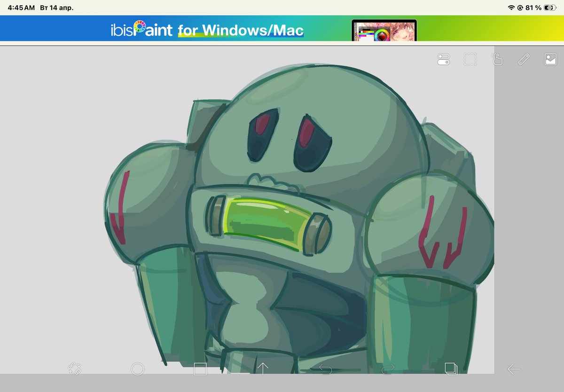Undo the last stroke
The height and width of the screenshot is (392, 564).
click(x=325, y=369)
